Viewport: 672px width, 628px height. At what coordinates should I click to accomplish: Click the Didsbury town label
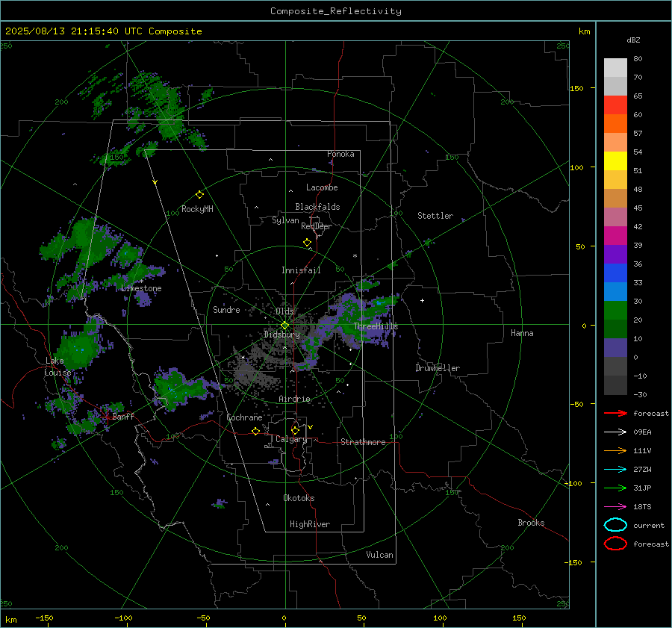281,335
